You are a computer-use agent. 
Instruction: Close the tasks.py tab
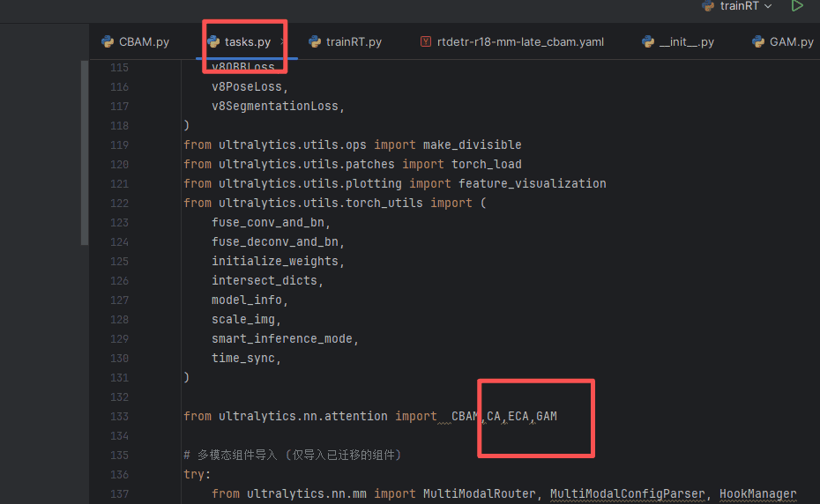pos(283,41)
